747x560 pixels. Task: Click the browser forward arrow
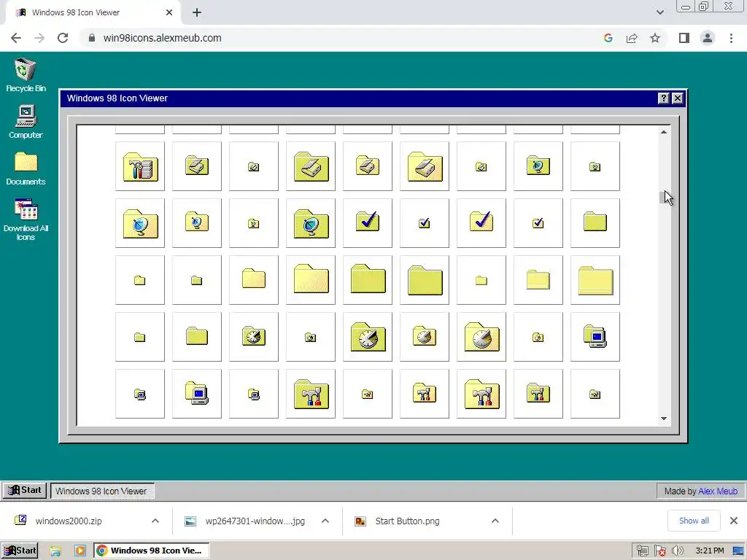click(x=39, y=38)
